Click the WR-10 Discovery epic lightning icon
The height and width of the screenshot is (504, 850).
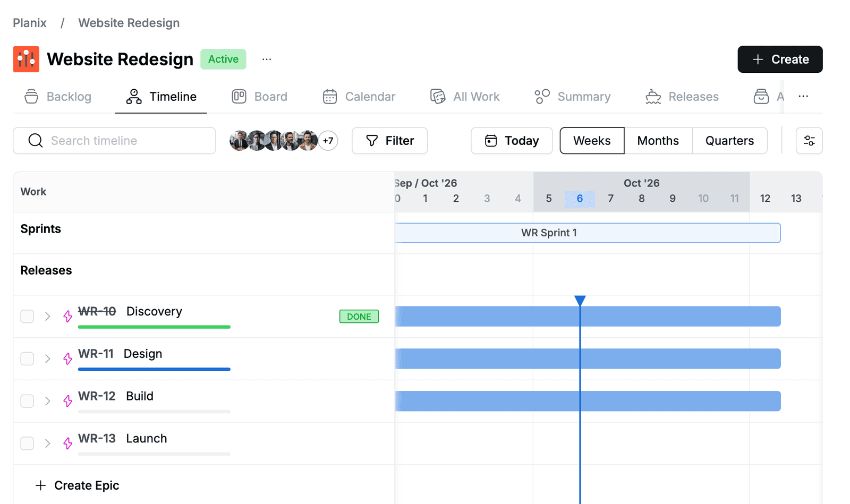click(67, 317)
